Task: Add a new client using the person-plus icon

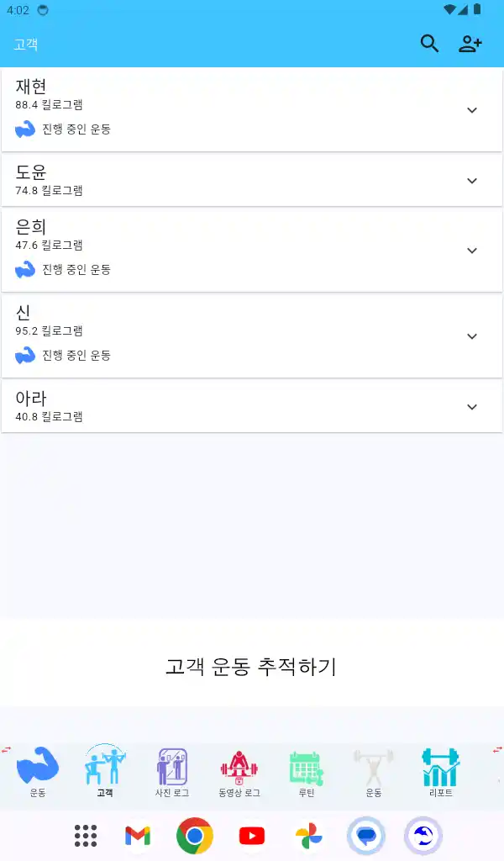Action: 470,44
